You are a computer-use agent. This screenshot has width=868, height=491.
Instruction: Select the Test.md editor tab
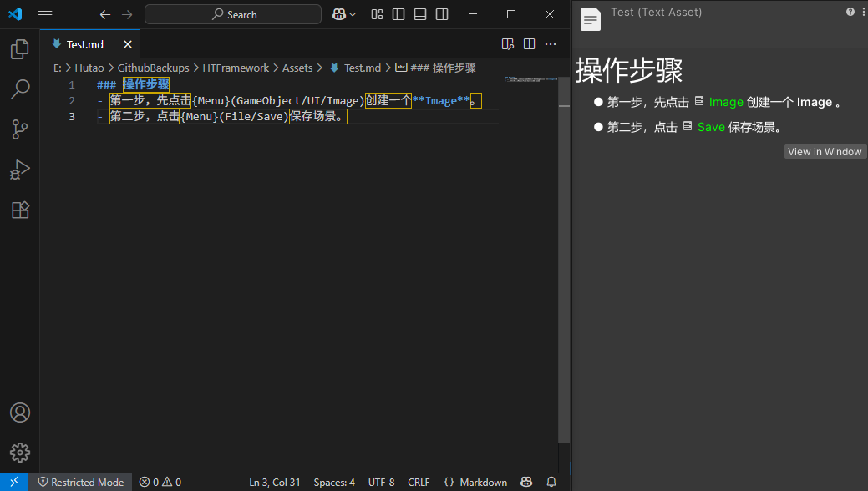click(x=84, y=43)
